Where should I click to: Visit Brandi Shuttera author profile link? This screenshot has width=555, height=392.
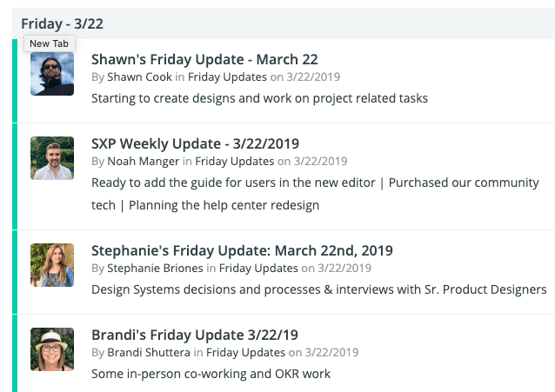(x=149, y=352)
